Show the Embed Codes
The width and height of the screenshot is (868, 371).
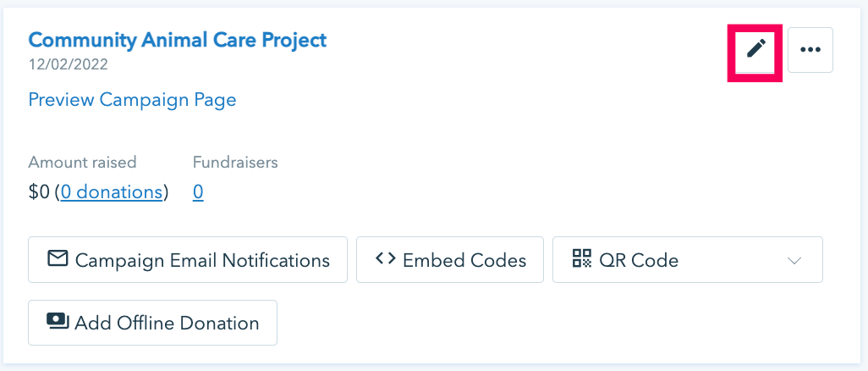(449, 259)
